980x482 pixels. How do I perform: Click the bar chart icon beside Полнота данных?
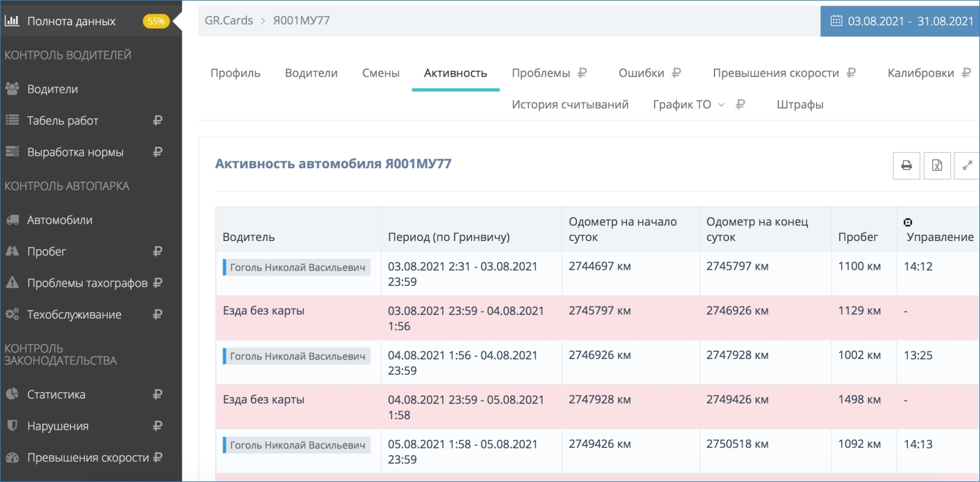point(12,21)
